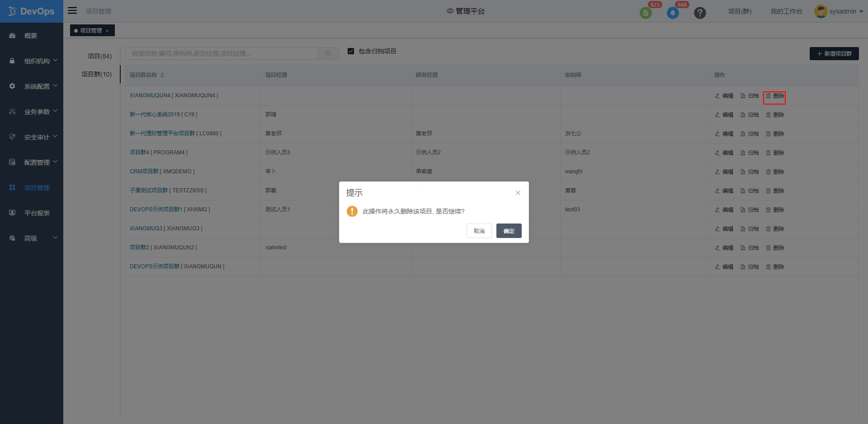The width and height of the screenshot is (868, 424).
Task: Cancel deletion with 取消 button
Action: click(479, 231)
